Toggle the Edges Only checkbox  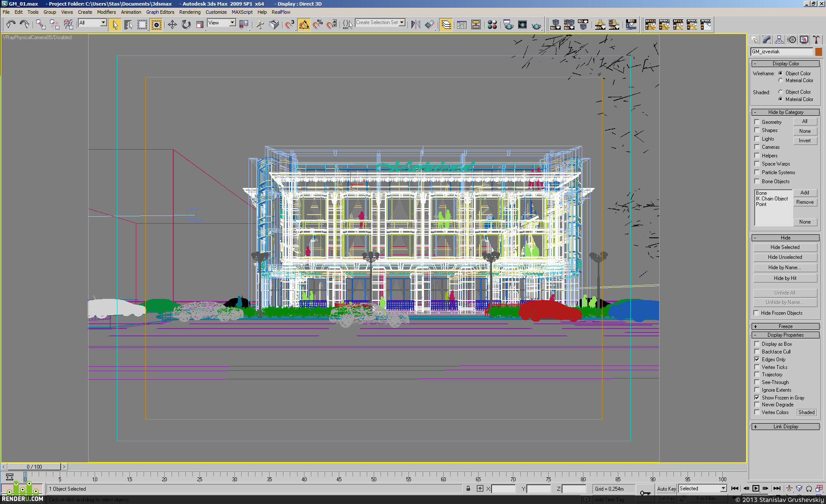pyautogui.click(x=757, y=360)
